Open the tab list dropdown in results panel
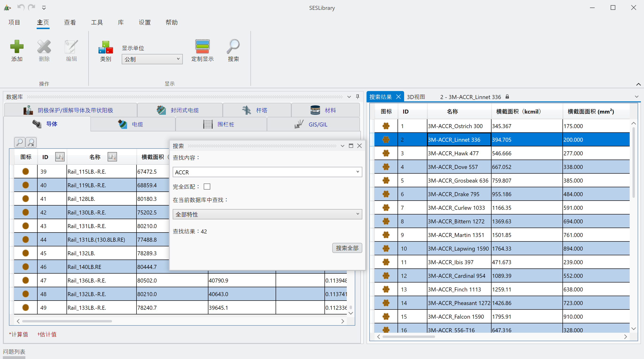Screen dimensions: 644x359 [x=636, y=97]
